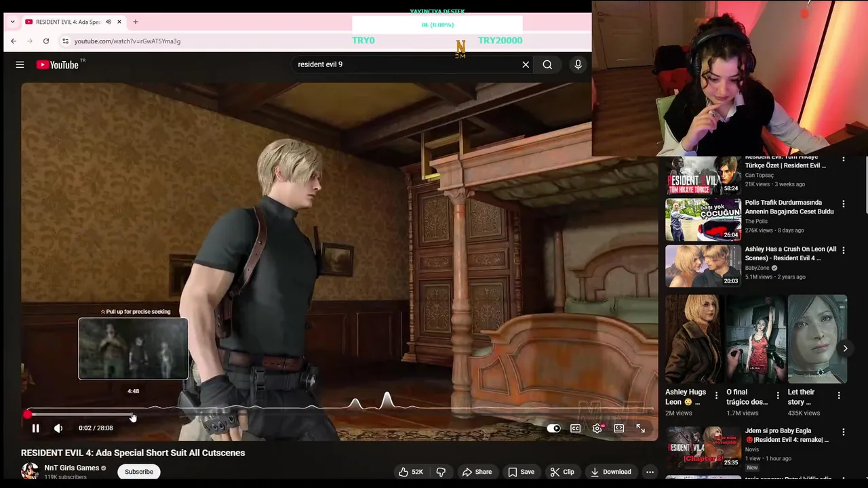Save the video to a playlist

[521, 472]
